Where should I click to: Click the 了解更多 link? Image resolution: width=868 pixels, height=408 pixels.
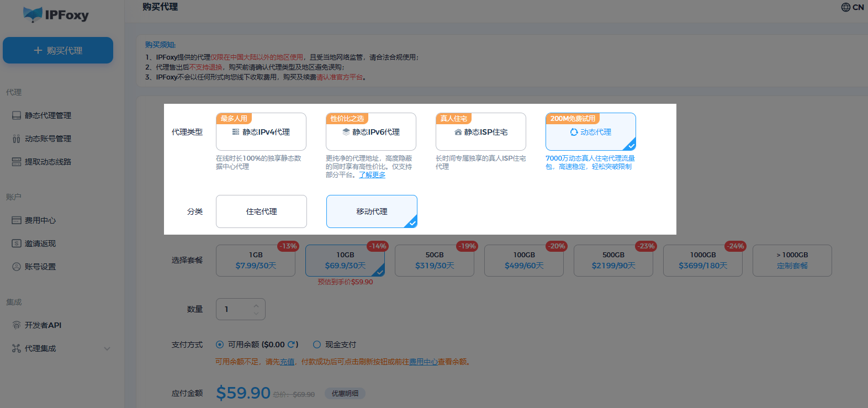[372, 175]
